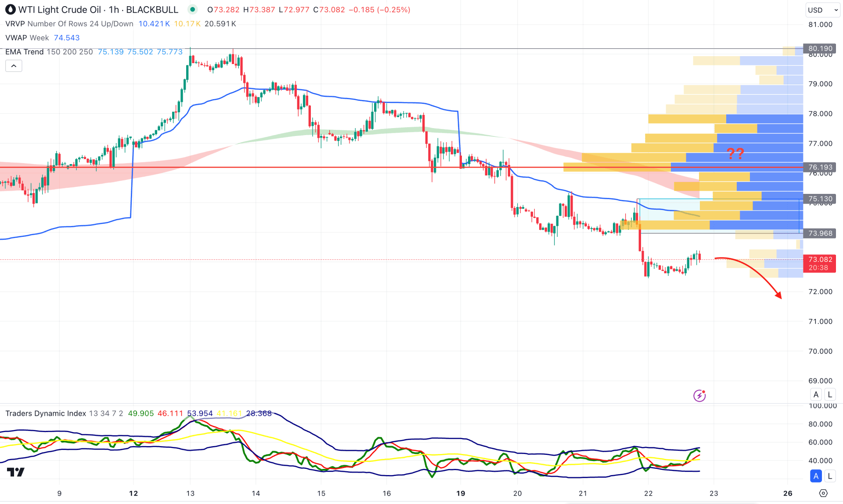The height and width of the screenshot is (504, 843).
Task: Collapse the indicator legend with chevron button
Action: (x=14, y=66)
